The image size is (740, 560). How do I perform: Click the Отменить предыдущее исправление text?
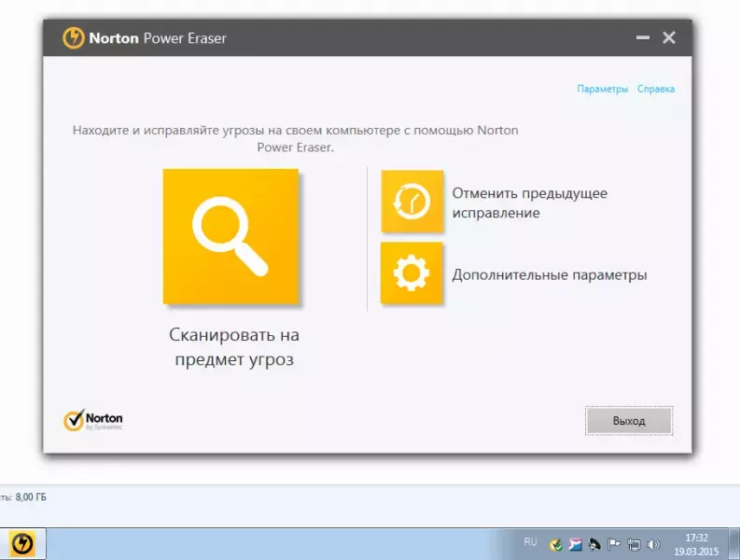pos(529,203)
